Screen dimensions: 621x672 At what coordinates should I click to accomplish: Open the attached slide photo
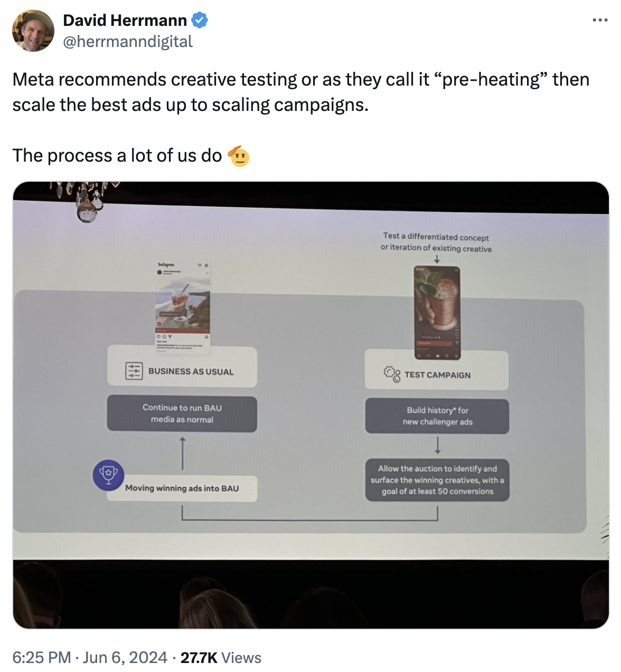310,405
